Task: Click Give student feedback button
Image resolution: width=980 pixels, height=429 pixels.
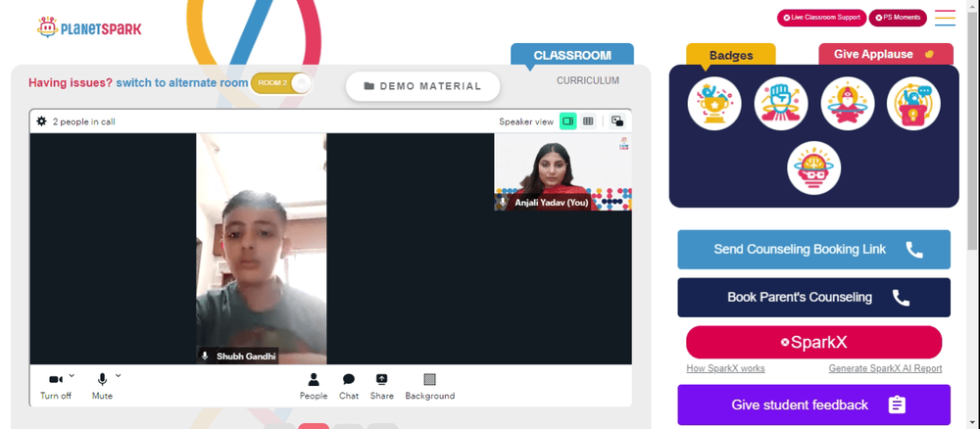Action: pyautogui.click(x=813, y=405)
